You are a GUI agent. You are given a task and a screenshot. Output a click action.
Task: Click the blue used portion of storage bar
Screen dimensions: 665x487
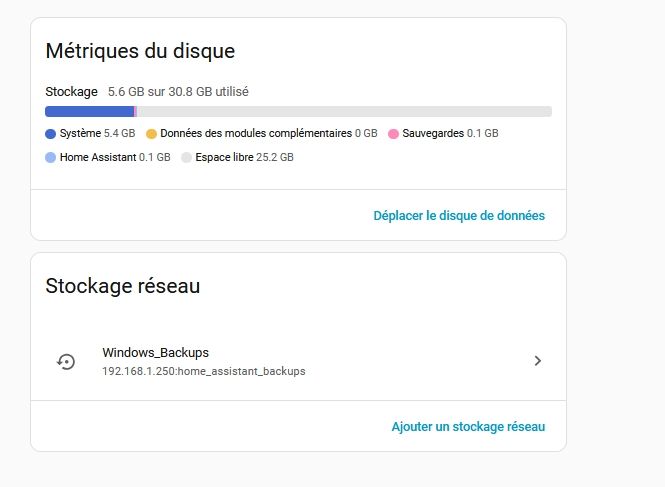[89, 111]
